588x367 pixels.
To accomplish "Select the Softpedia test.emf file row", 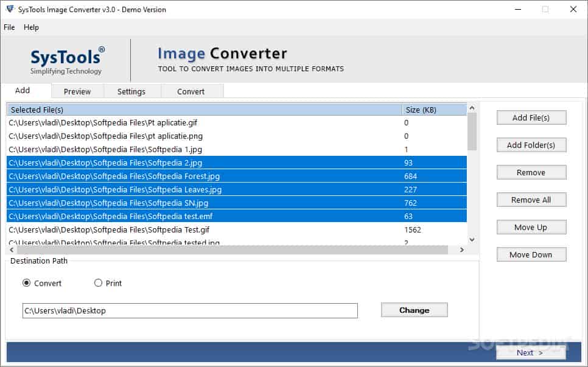I will [x=237, y=216].
